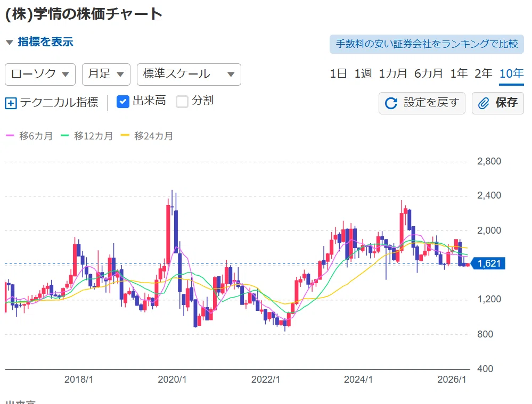The image size is (532, 404).
Task: Click the 2022/1 axis label
Action: pyautogui.click(x=265, y=379)
